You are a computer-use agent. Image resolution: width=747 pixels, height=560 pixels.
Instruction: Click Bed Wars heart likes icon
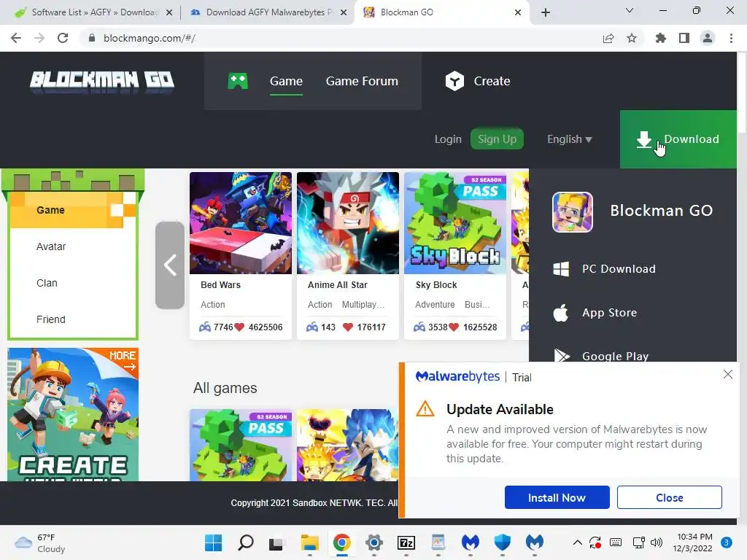(239, 327)
